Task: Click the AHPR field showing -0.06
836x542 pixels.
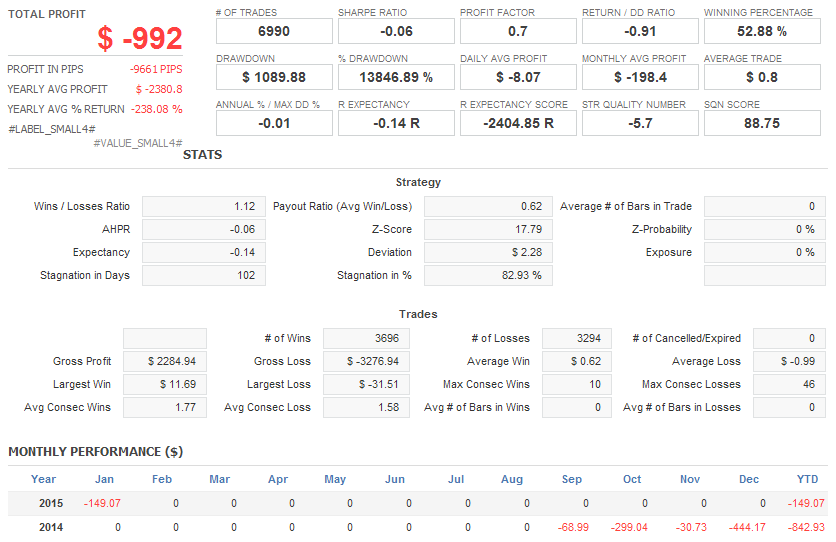Action: tap(204, 229)
